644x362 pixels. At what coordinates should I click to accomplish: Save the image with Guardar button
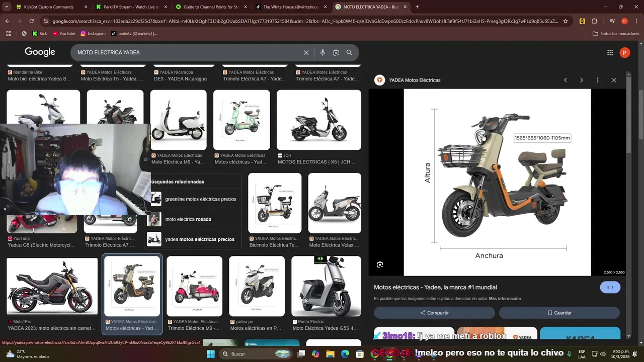559,313
